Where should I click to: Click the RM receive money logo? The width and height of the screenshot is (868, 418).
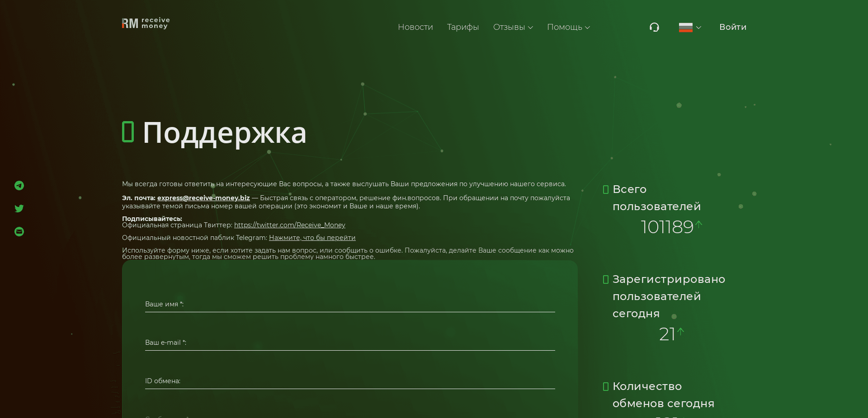(146, 23)
